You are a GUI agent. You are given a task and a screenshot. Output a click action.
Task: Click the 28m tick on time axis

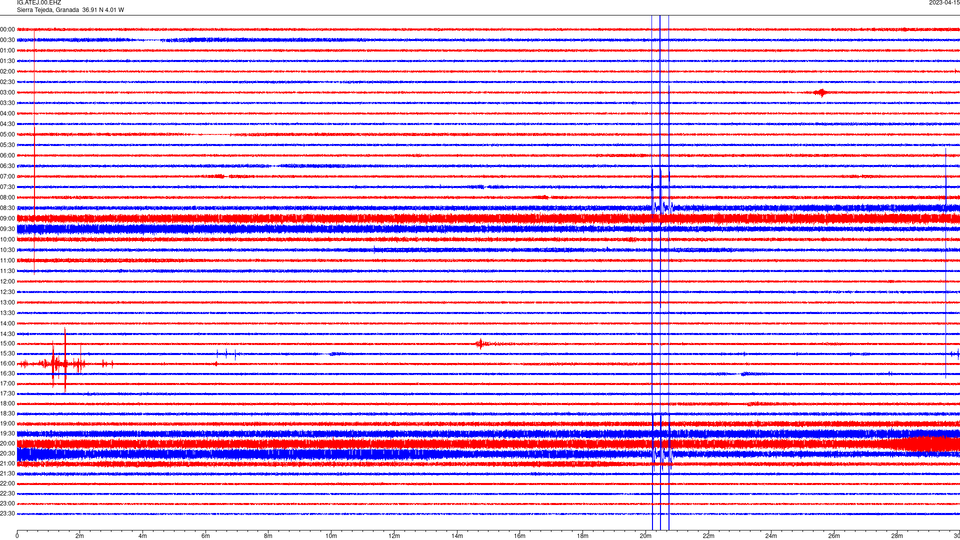click(897, 536)
